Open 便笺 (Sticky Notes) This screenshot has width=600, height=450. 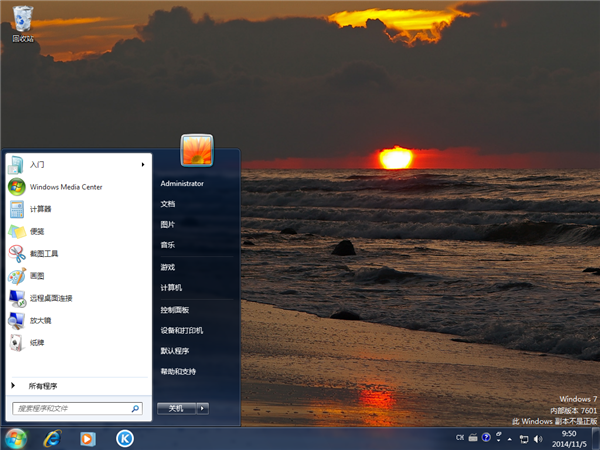tap(36, 231)
